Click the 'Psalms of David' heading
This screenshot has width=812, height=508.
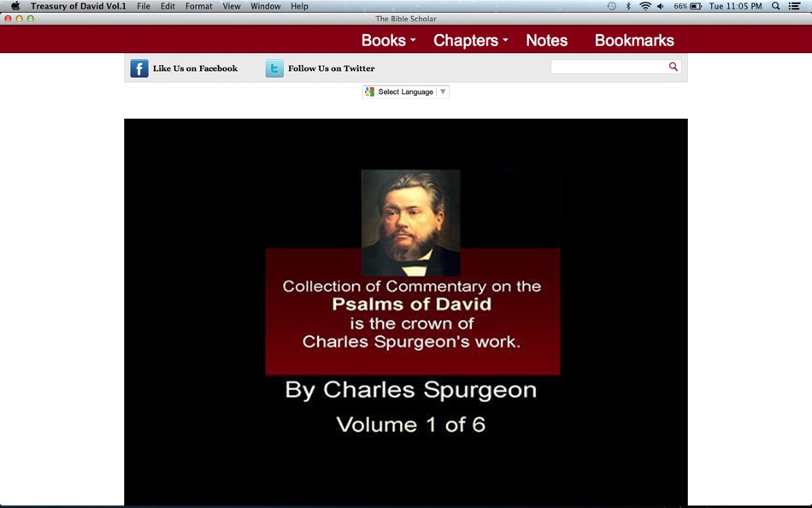[412, 304]
